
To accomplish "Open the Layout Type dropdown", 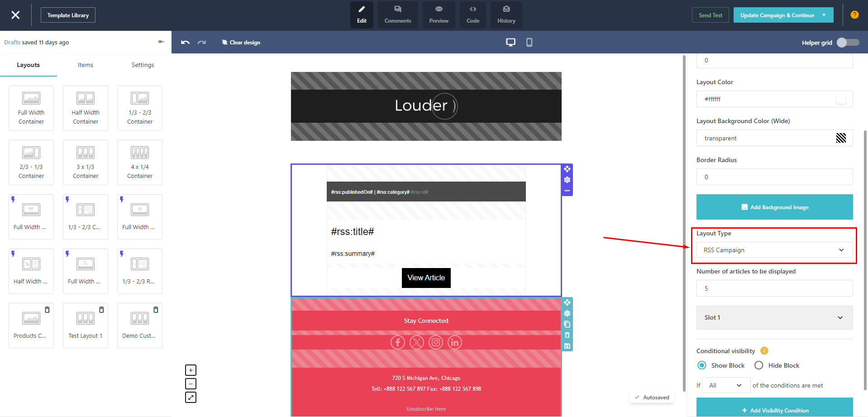I will (x=774, y=250).
